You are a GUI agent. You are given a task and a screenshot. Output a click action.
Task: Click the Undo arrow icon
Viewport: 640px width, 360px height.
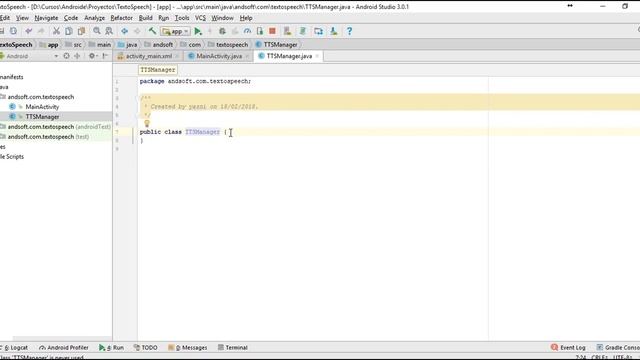point(29,31)
